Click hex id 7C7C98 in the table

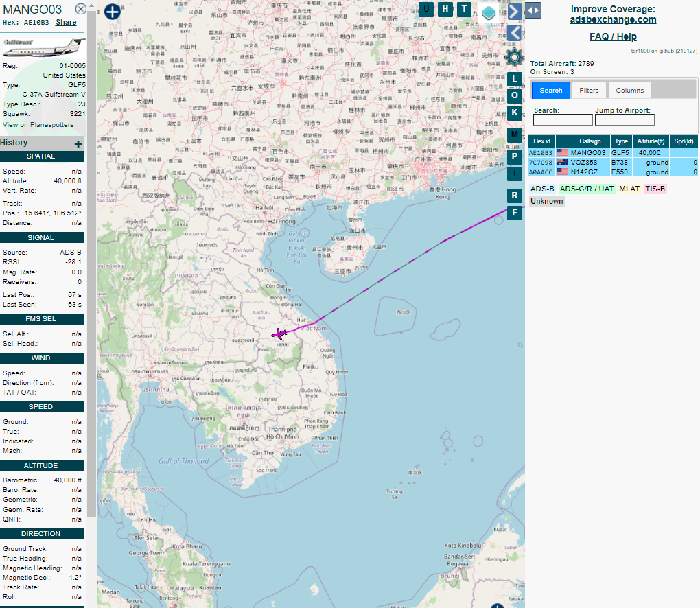pos(541,163)
